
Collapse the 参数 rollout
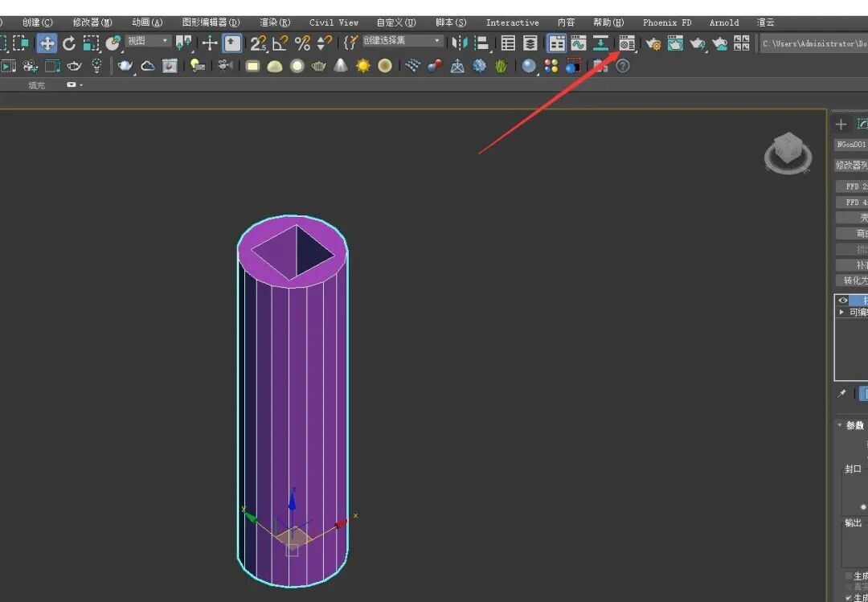pyautogui.click(x=839, y=425)
